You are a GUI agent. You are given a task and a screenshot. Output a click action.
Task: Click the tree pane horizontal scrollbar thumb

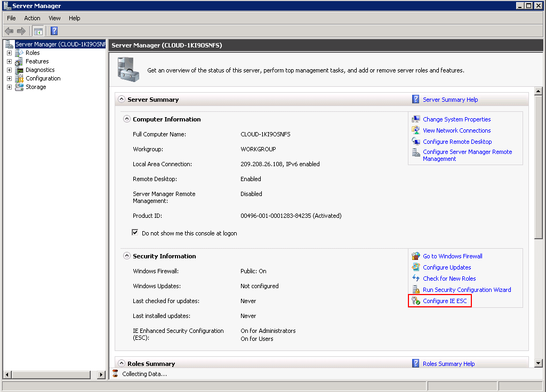coord(51,374)
